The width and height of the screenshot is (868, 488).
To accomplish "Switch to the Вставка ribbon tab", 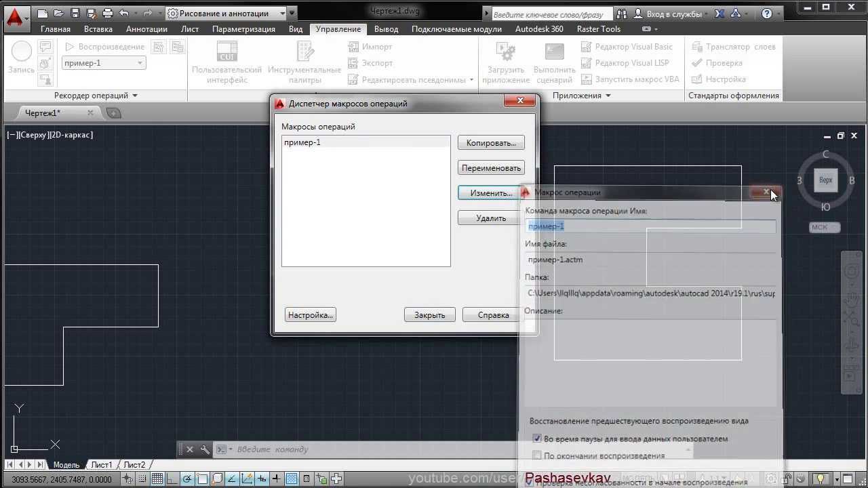I will (x=98, y=29).
